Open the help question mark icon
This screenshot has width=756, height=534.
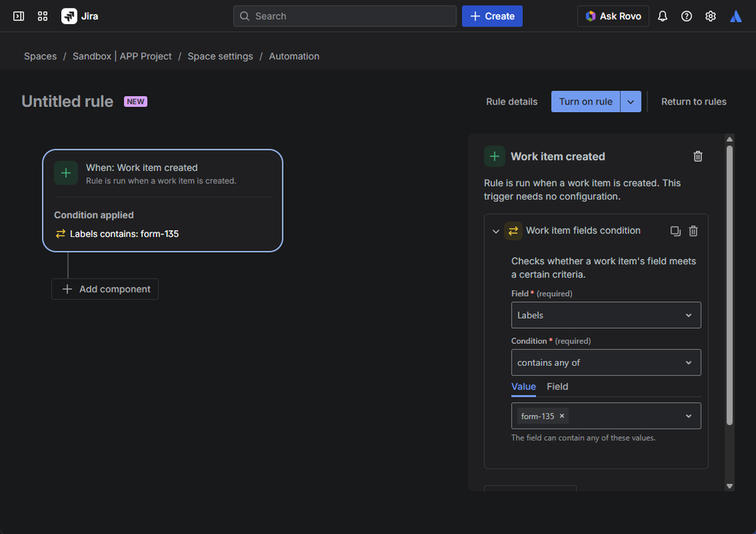click(686, 17)
